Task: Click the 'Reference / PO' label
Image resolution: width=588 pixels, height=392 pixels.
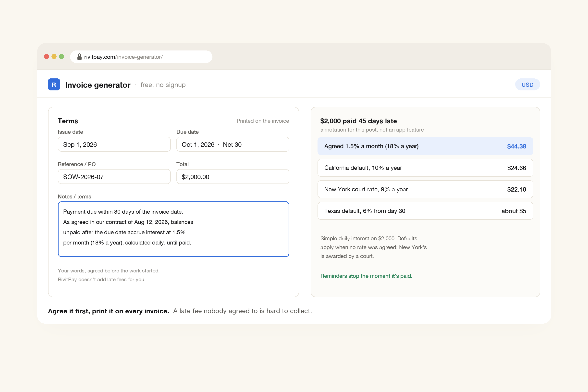Action: (x=77, y=164)
